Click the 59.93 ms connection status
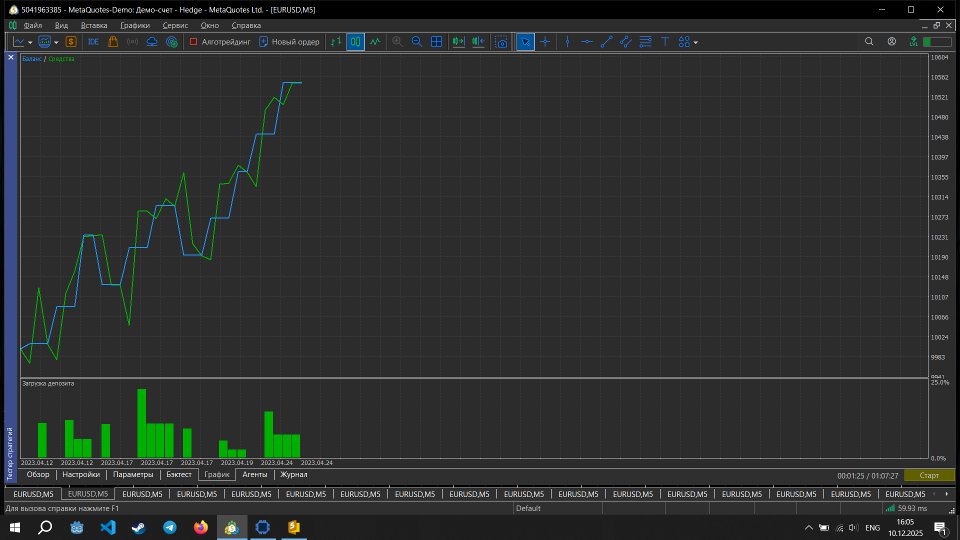The height and width of the screenshot is (540, 960). (x=907, y=508)
